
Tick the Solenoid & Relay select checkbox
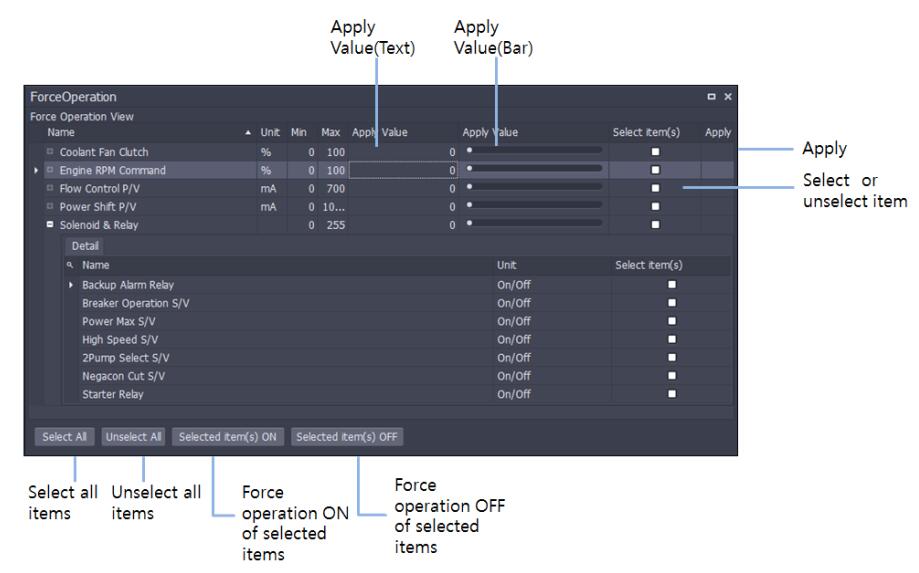[x=655, y=224]
